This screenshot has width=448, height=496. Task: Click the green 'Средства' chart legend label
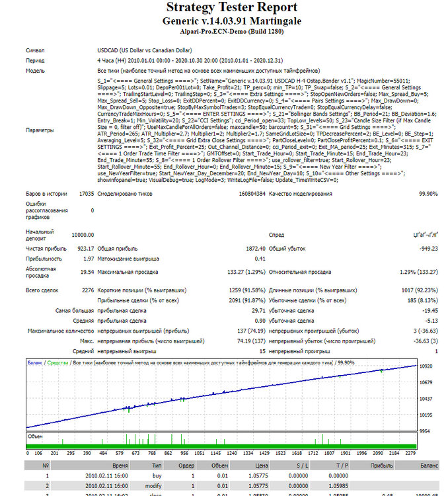point(57,363)
